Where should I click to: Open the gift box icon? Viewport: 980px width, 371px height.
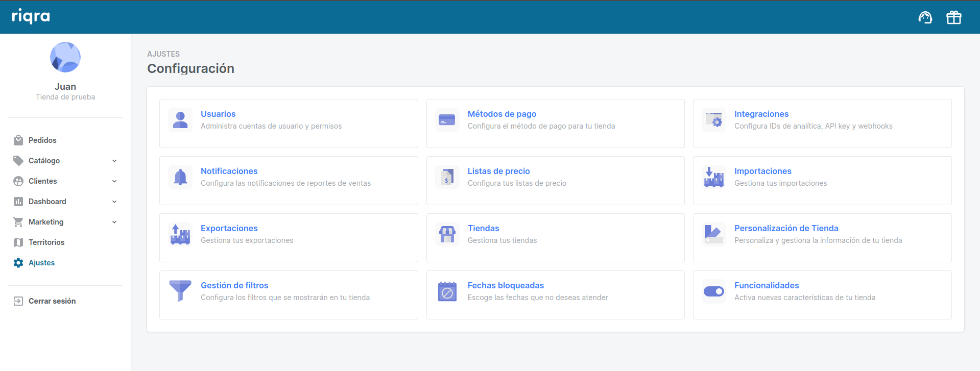(x=954, y=17)
